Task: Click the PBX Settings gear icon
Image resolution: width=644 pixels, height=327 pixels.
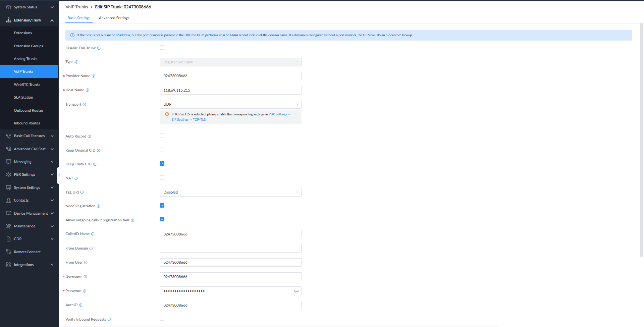Action: click(x=8, y=174)
